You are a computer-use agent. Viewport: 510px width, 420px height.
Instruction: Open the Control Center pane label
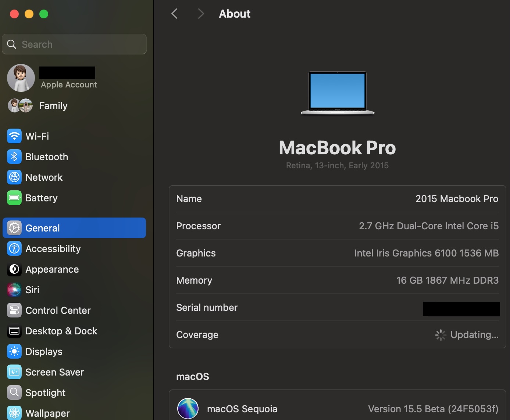click(58, 310)
